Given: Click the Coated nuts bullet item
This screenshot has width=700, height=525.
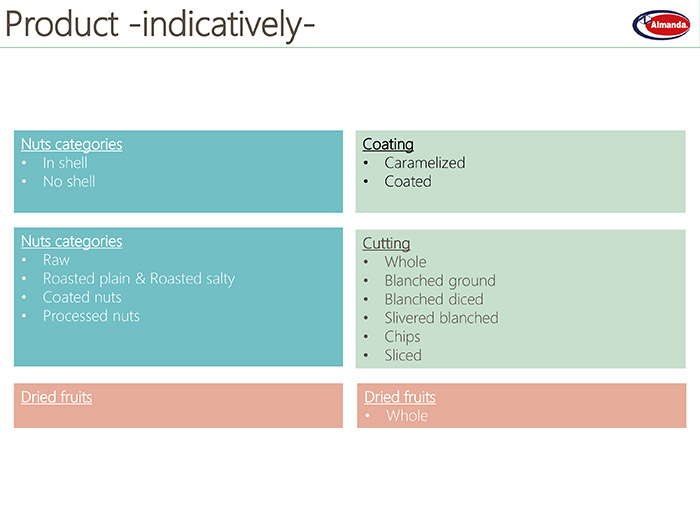Looking at the screenshot, I should pyautogui.click(x=82, y=298).
